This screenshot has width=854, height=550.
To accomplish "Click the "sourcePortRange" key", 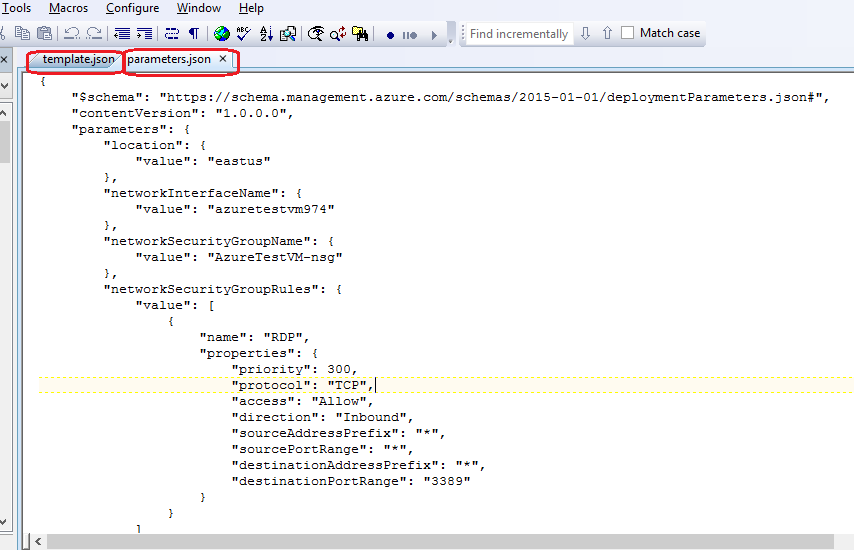I will tap(299, 449).
